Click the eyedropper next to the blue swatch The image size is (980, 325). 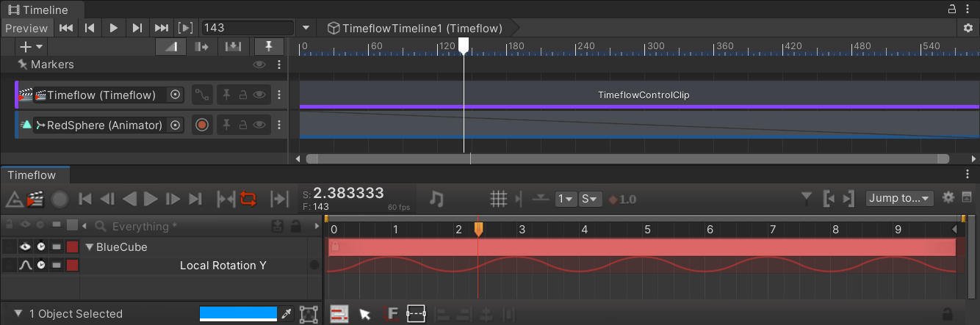point(288,314)
